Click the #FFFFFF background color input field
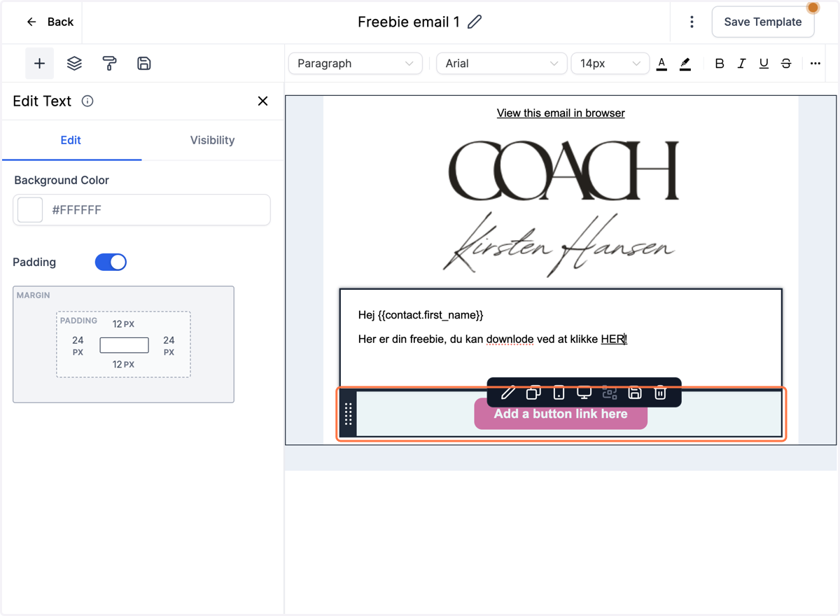The width and height of the screenshot is (840, 616). click(141, 210)
